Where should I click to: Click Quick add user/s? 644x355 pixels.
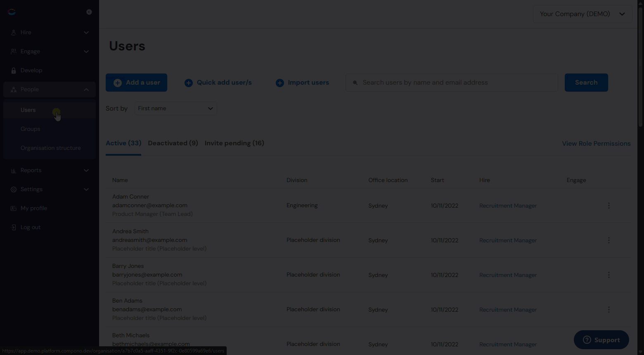click(218, 83)
